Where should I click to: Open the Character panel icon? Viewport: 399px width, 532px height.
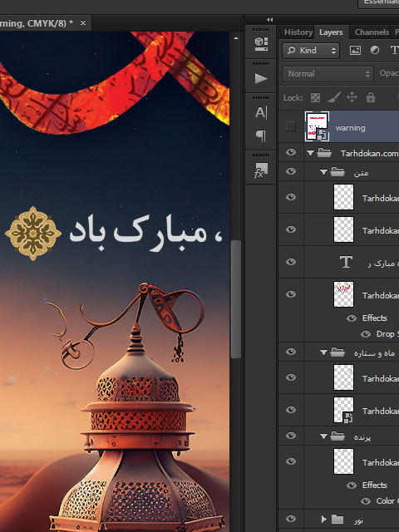pos(261,112)
